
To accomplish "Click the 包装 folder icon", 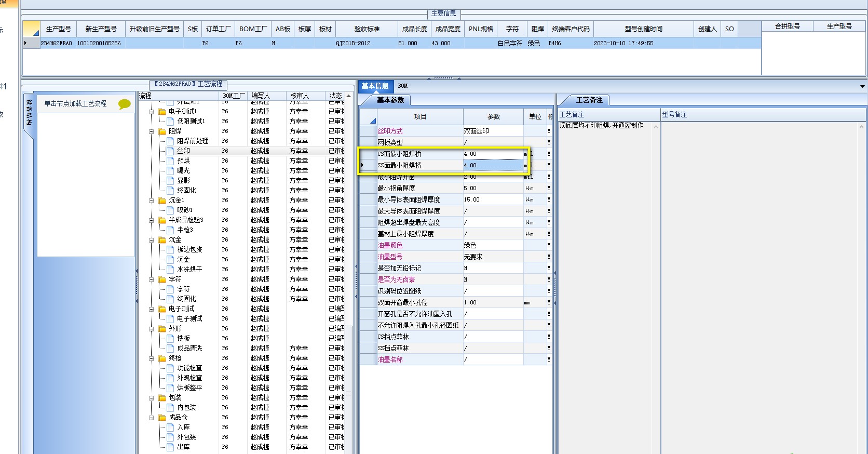I will [162, 397].
